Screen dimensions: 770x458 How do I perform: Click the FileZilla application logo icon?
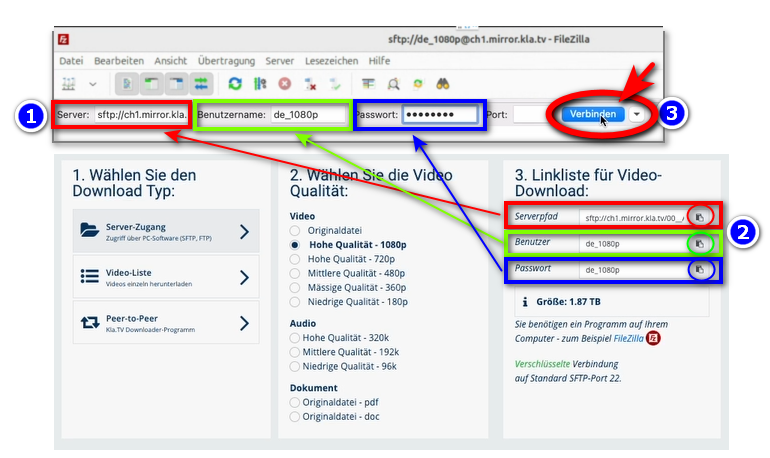pyautogui.click(x=63, y=39)
